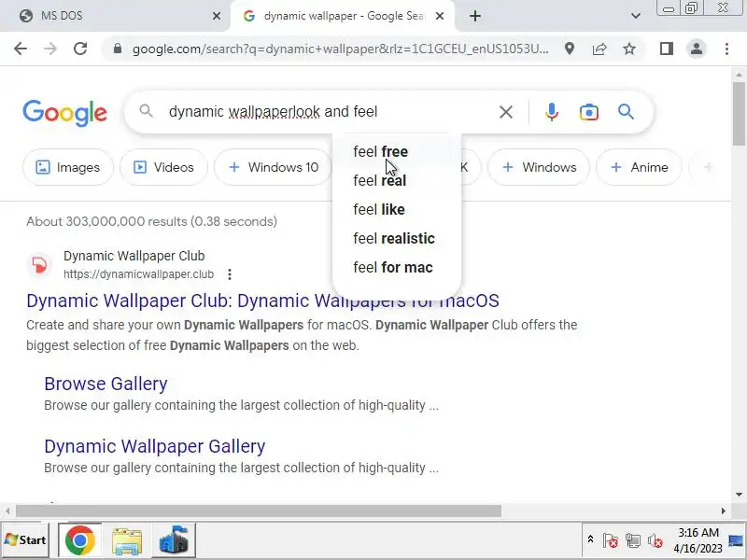Image resolution: width=747 pixels, height=560 pixels.
Task: Open tab search dropdown arrow
Action: [636, 16]
